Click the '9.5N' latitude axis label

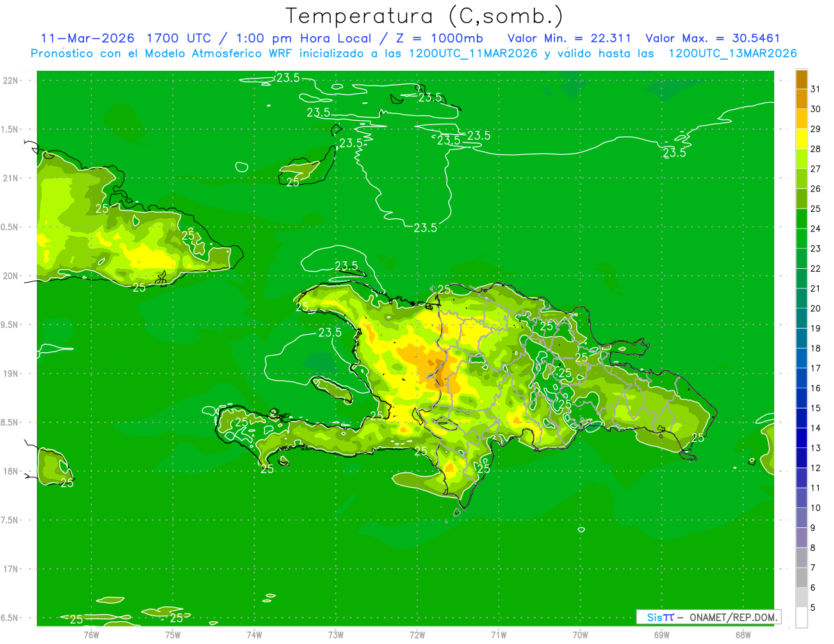tap(10, 324)
